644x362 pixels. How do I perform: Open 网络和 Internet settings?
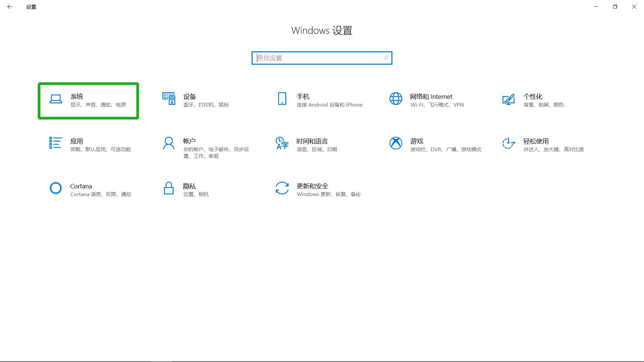[429, 100]
